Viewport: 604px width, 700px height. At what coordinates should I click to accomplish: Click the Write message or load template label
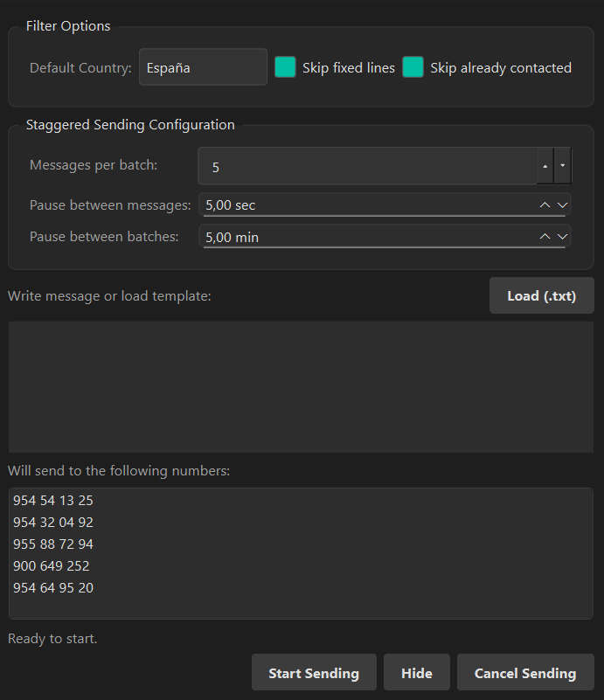(x=109, y=296)
